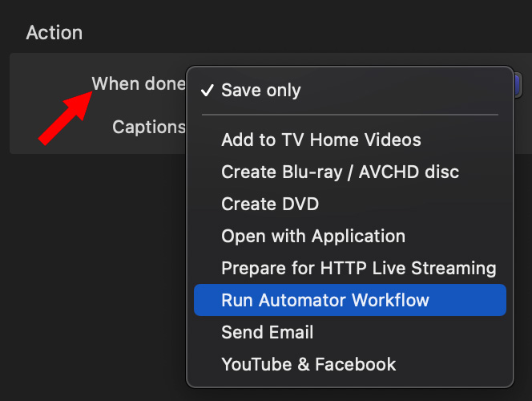Select Create Blu-ray / AVCHD disc
Viewport: 532px width, 401px height.
coord(350,172)
